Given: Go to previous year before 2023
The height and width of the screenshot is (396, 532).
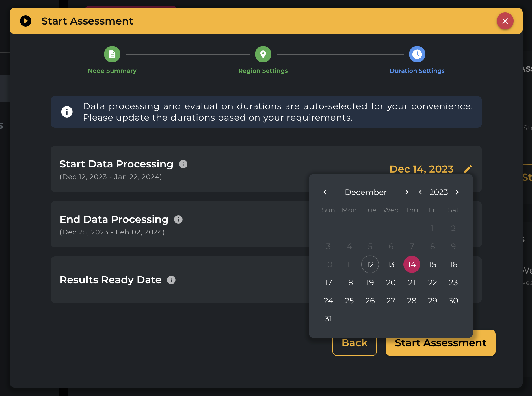Looking at the screenshot, I should point(420,192).
